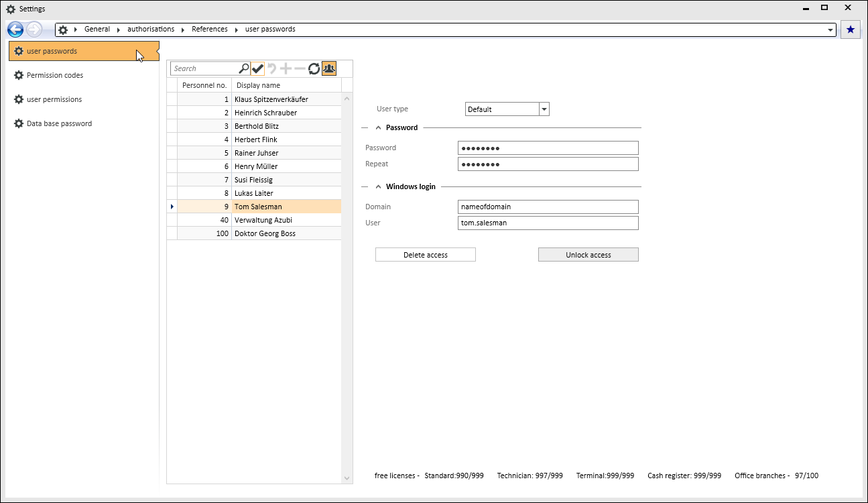Click the back navigation arrow
Image resolution: width=868 pixels, height=503 pixels.
(15, 30)
